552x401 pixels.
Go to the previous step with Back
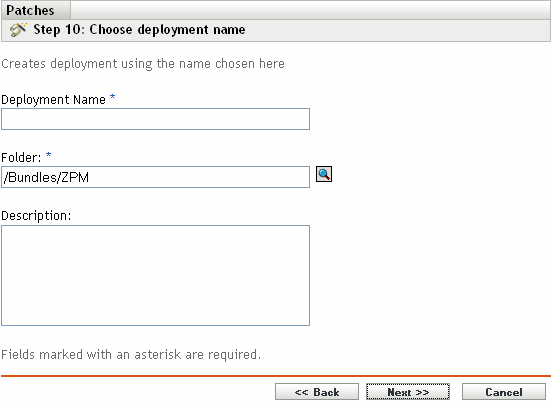(x=317, y=392)
